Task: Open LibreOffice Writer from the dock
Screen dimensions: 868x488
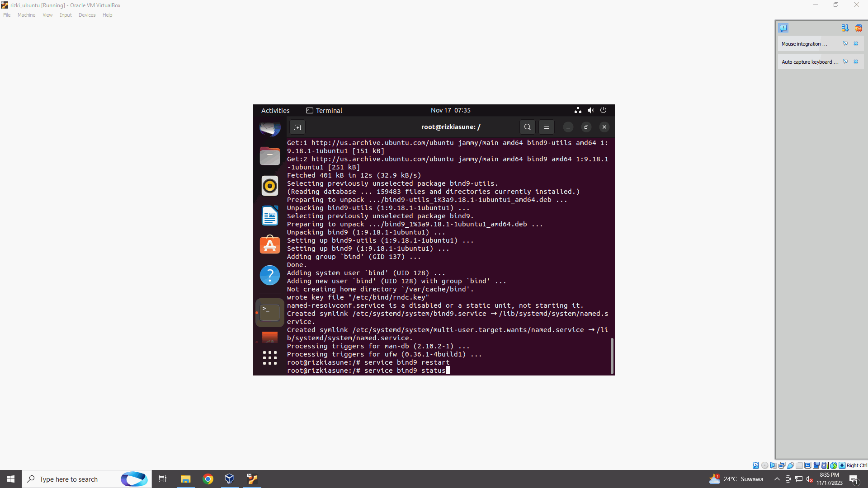Action: [x=270, y=216]
